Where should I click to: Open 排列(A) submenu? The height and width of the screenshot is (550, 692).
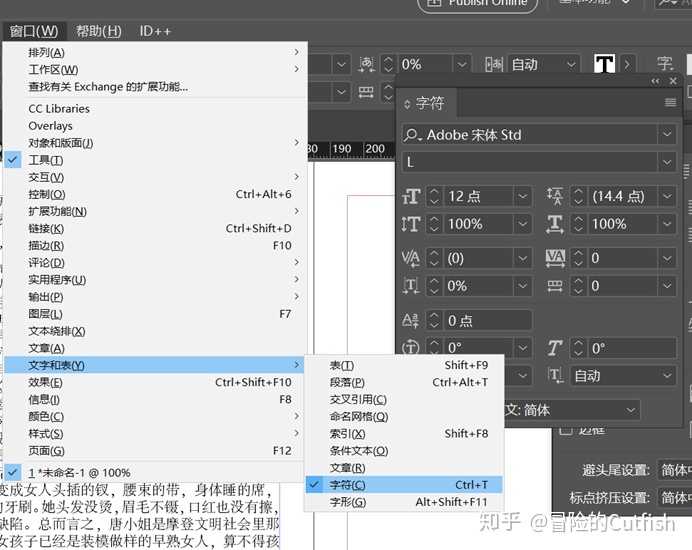click(154, 53)
